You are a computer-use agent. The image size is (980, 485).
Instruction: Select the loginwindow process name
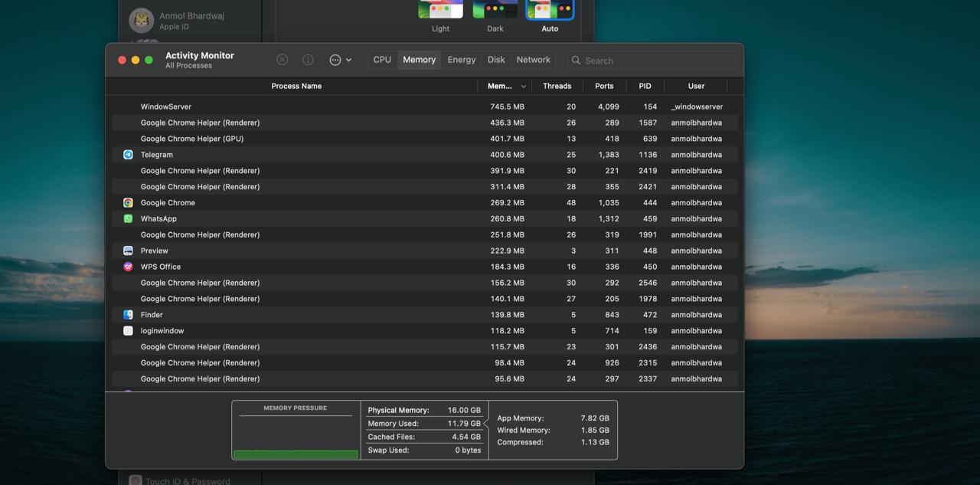pyautogui.click(x=162, y=331)
